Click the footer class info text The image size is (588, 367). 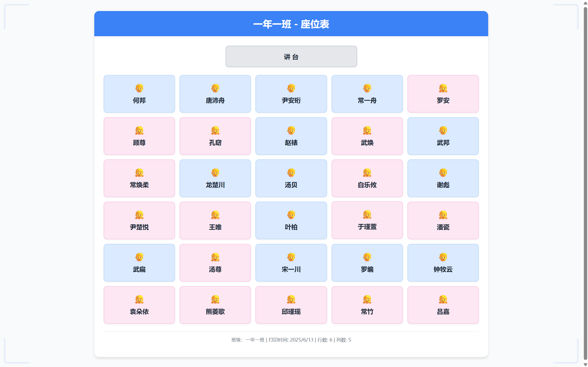tap(291, 340)
